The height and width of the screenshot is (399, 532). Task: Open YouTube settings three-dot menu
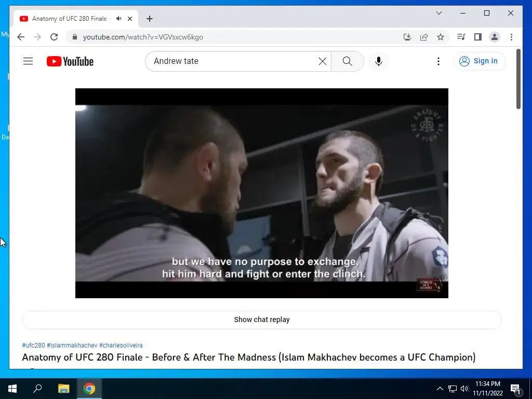point(438,61)
